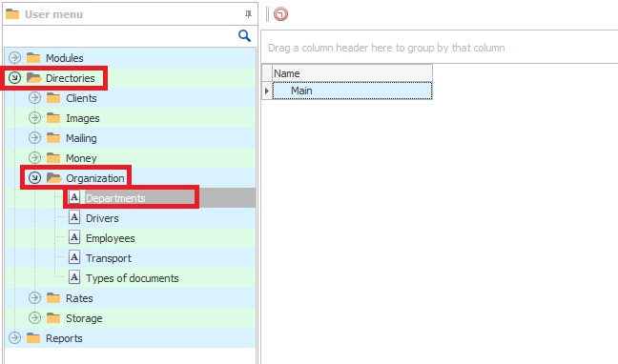Click the Images folder icon
The image size is (618, 364).
click(53, 118)
